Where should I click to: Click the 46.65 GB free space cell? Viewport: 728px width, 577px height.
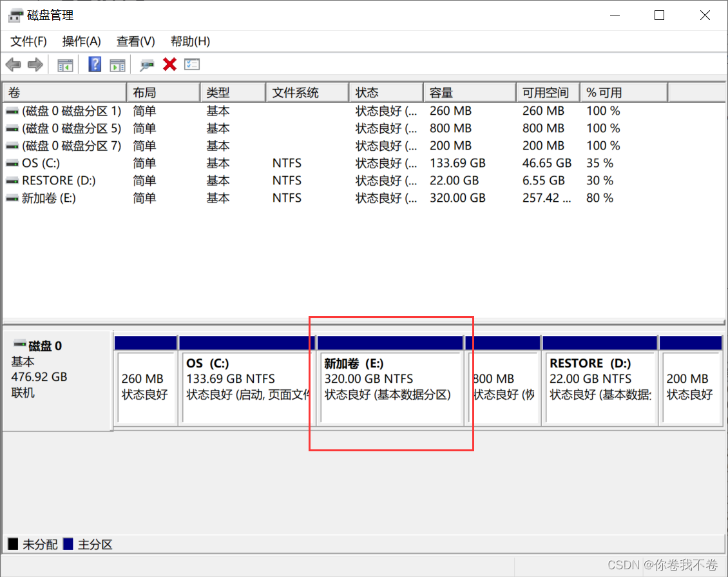546,163
